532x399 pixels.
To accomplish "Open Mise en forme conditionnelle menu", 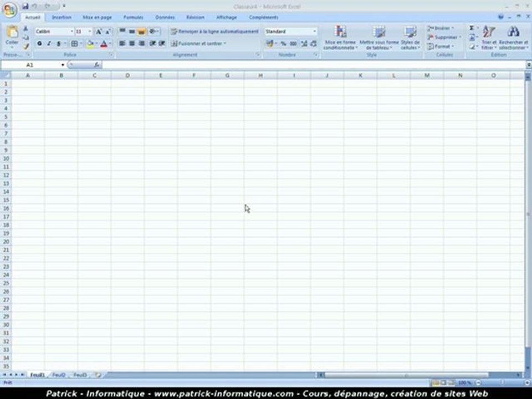I will point(340,37).
